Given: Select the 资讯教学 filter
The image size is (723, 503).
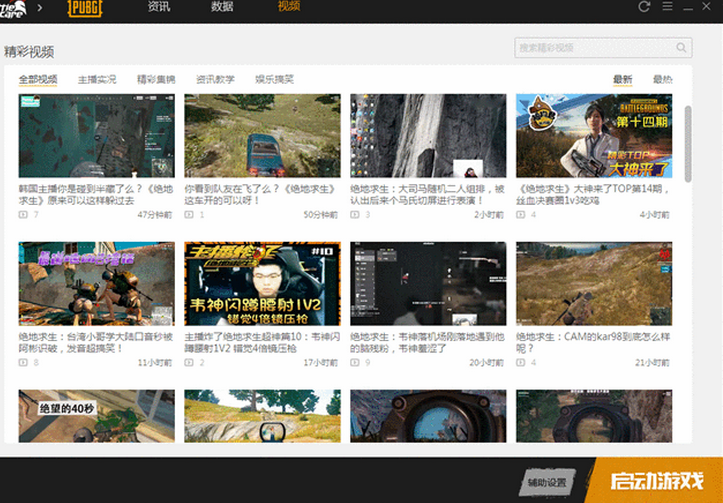Looking at the screenshot, I should 215,79.
